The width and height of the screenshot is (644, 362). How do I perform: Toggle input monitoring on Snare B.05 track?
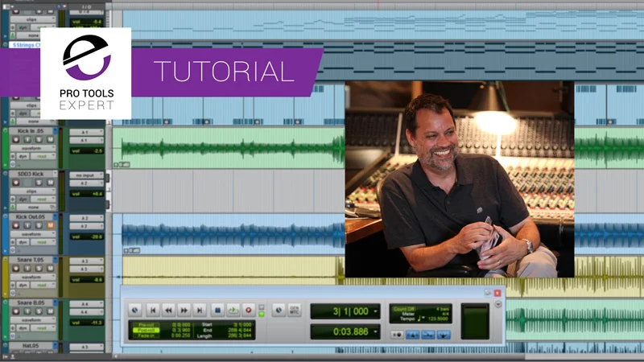[27, 311]
